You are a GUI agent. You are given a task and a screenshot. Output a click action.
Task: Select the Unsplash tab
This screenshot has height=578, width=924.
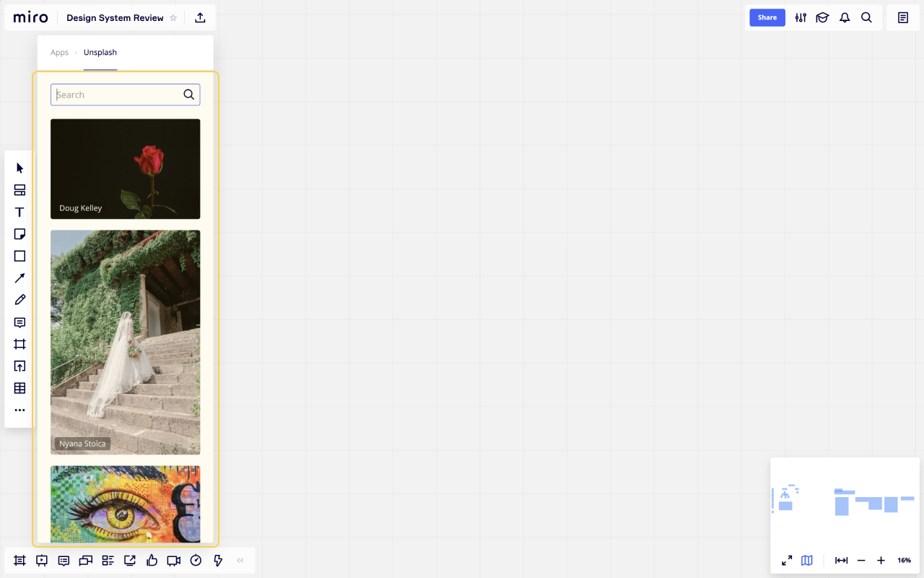[100, 53]
